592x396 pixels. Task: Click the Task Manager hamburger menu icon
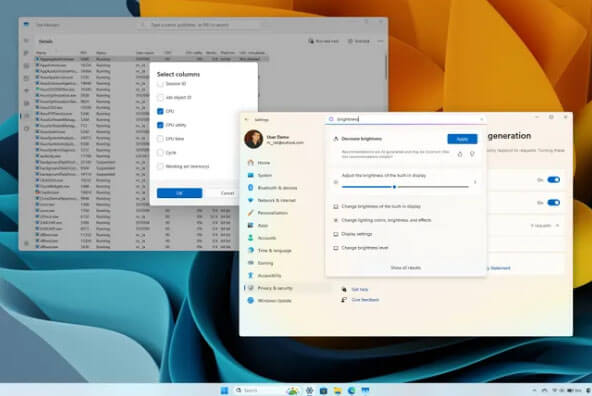coord(26,40)
